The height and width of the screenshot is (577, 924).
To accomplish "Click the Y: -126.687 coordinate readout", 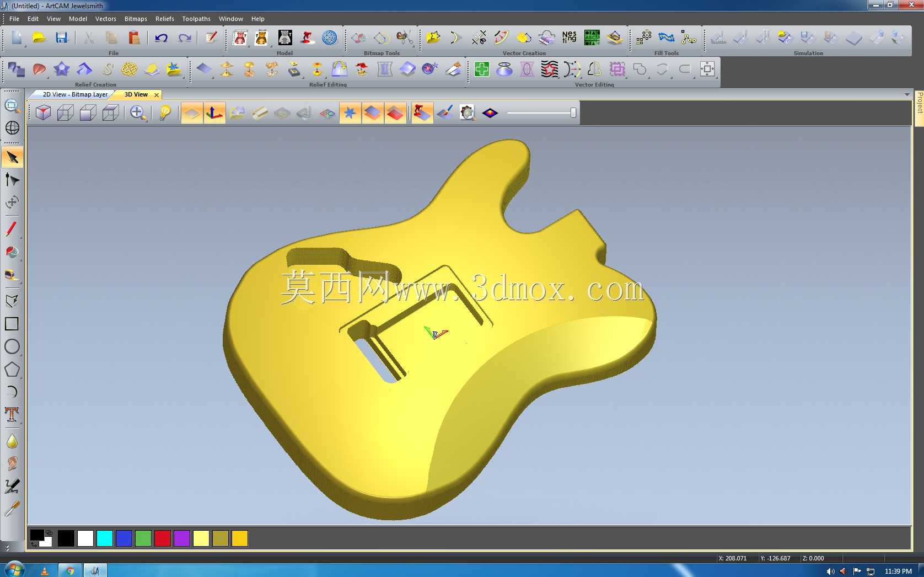I will pyautogui.click(x=775, y=558).
